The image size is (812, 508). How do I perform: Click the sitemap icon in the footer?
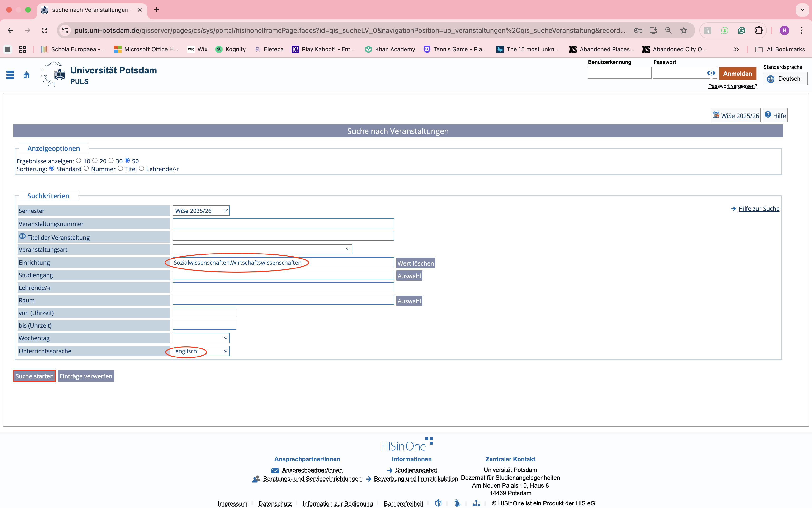(476, 503)
